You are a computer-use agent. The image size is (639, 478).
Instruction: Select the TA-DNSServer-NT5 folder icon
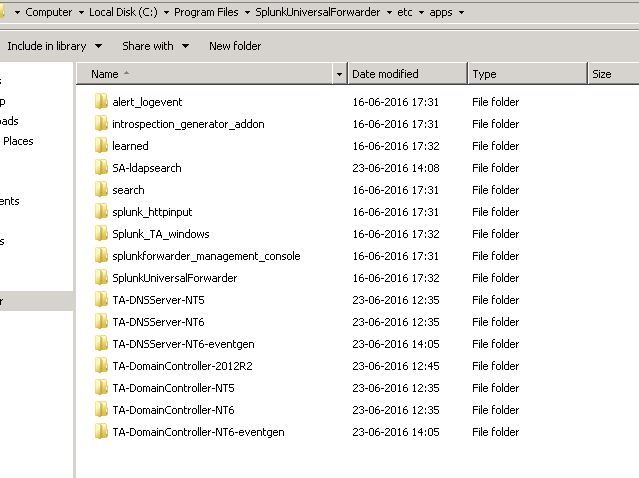[x=100, y=300]
